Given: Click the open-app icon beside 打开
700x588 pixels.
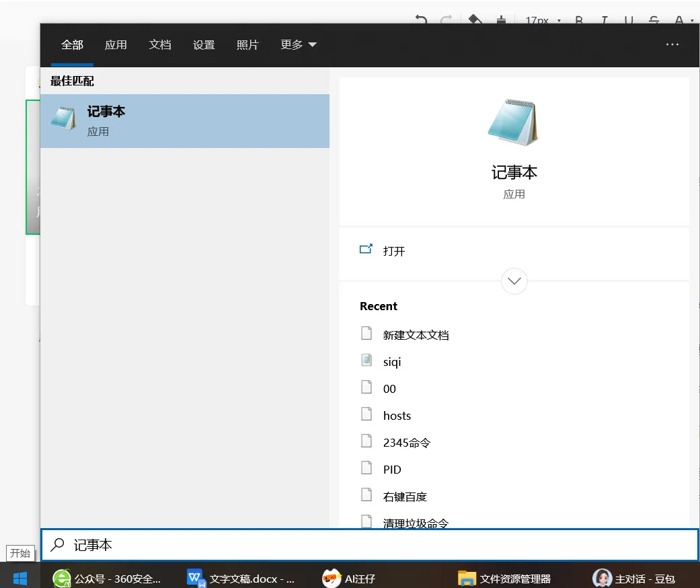Looking at the screenshot, I should 366,250.
